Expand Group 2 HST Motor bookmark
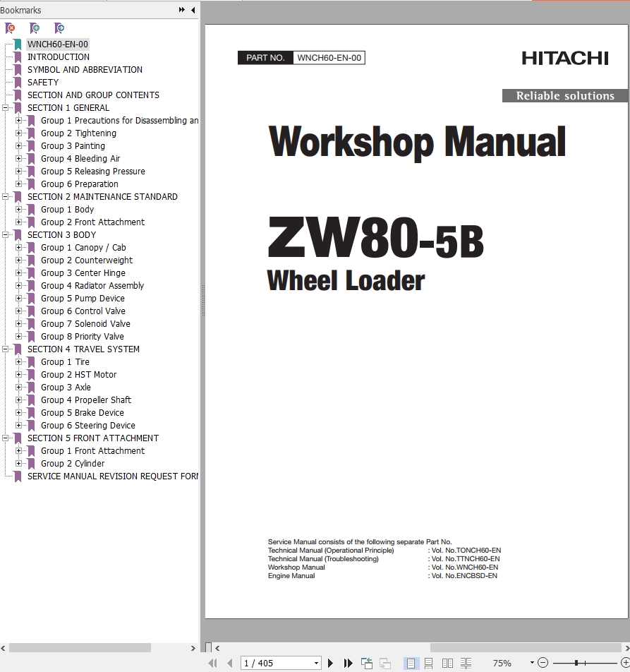This screenshot has height=672, width=630. tap(18, 375)
